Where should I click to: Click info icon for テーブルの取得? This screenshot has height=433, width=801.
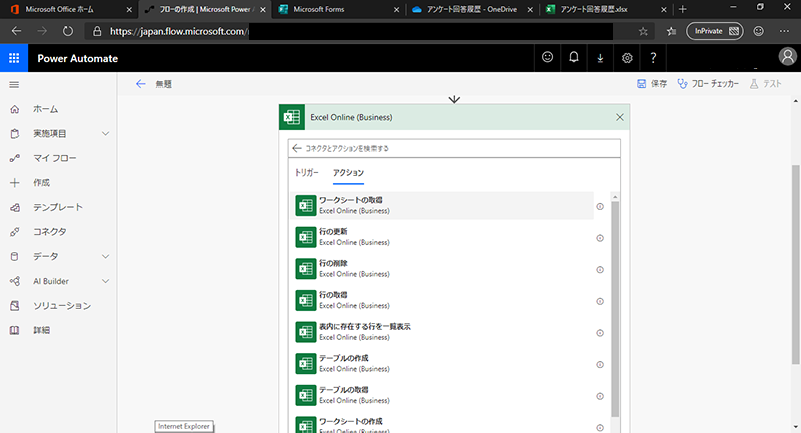tap(600, 396)
